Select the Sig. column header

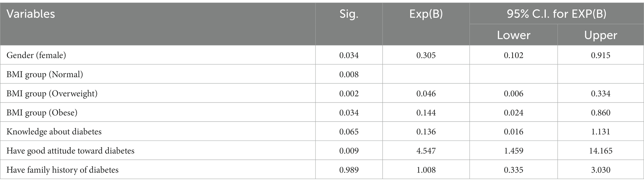pyautogui.click(x=349, y=14)
